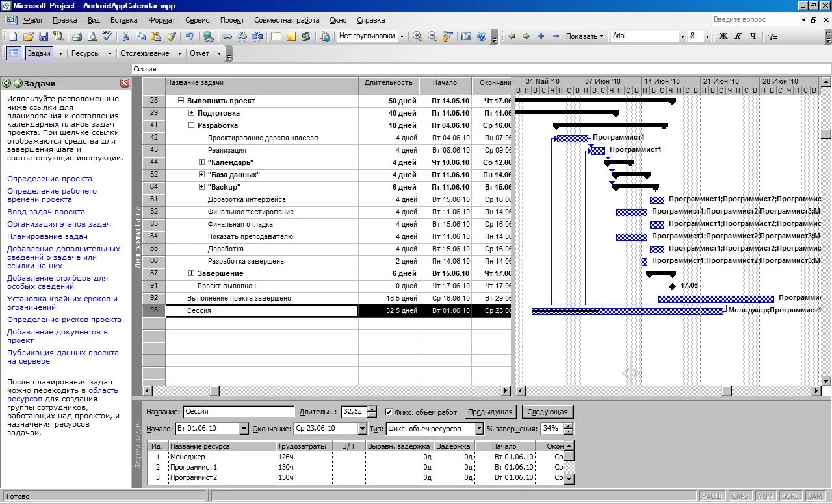Toggle bold (Ж) formatting
832x504 pixels.
click(723, 36)
